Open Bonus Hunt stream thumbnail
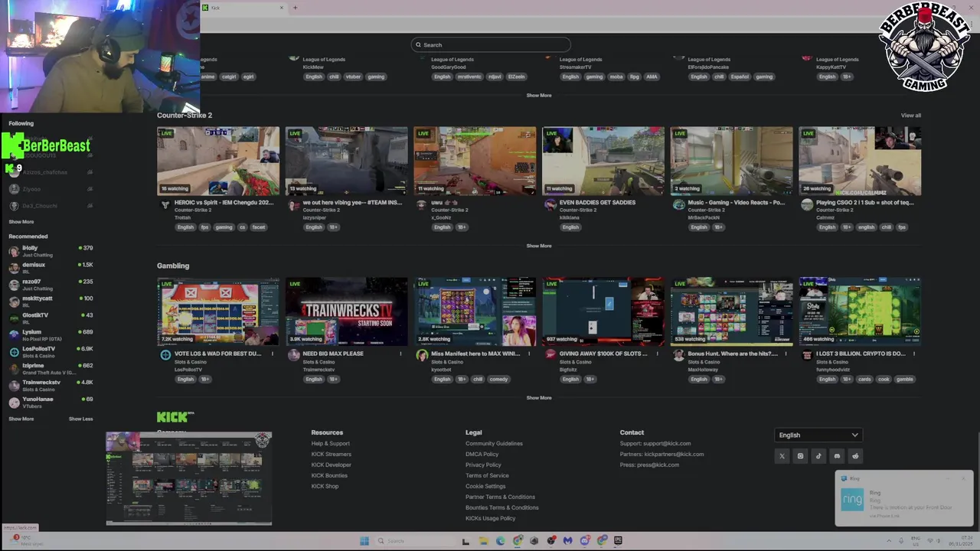Screen dimensions: 980x551 pos(732,312)
